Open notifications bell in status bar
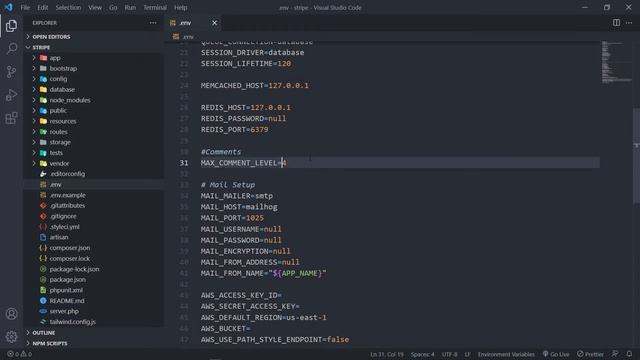640x360 pixels. (629, 354)
